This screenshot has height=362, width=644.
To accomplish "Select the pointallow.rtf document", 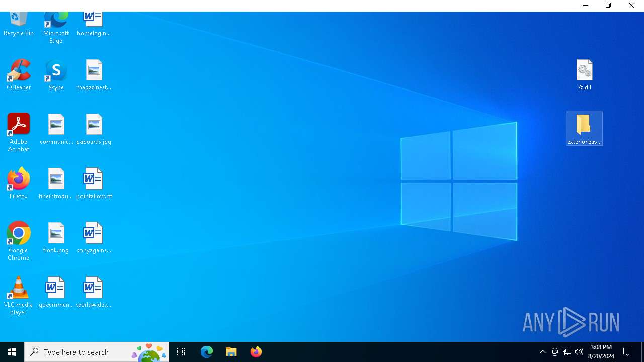I will (x=94, y=184).
